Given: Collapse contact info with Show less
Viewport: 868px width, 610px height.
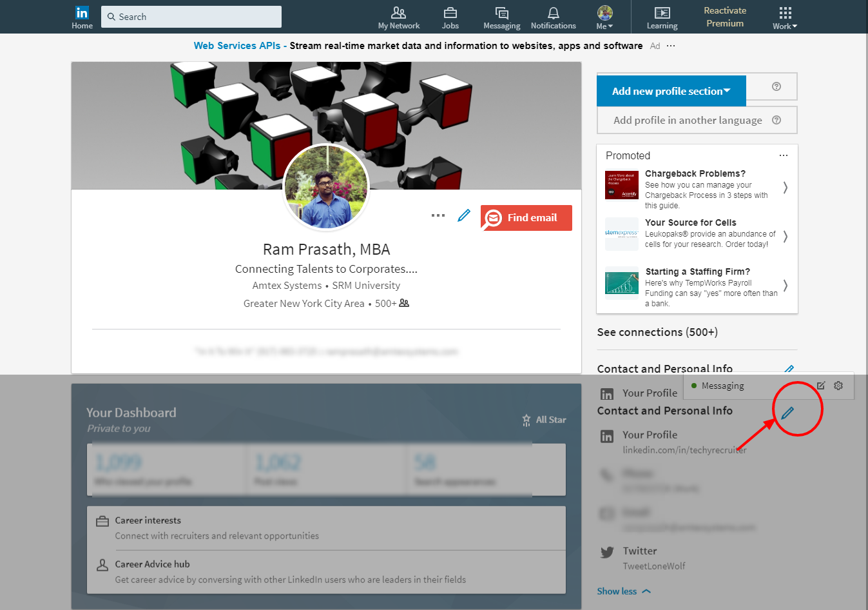Looking at the screenshot, I should click(624, 591).
